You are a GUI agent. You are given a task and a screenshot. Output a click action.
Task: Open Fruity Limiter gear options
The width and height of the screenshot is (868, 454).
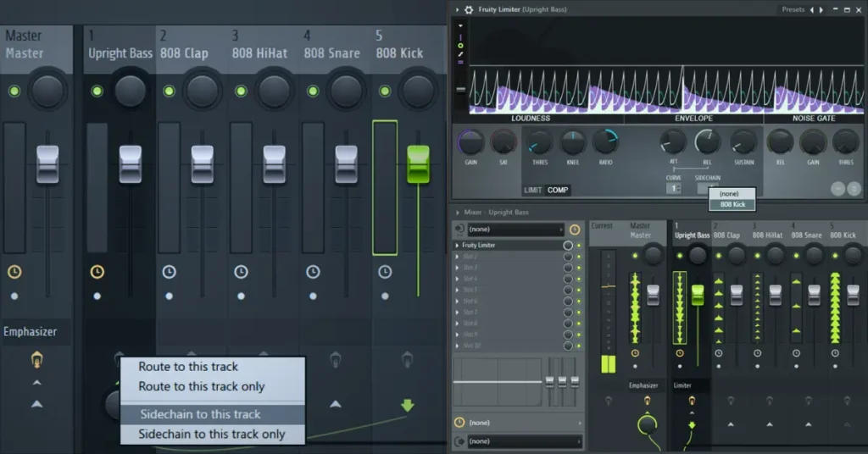click(x=468, y=9)
